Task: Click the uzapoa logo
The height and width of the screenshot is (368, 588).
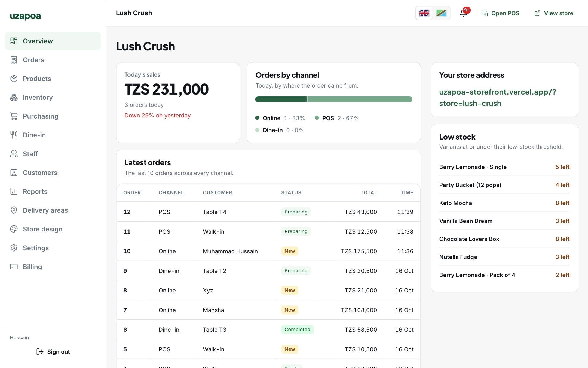Action: click(x=25, y=16)
